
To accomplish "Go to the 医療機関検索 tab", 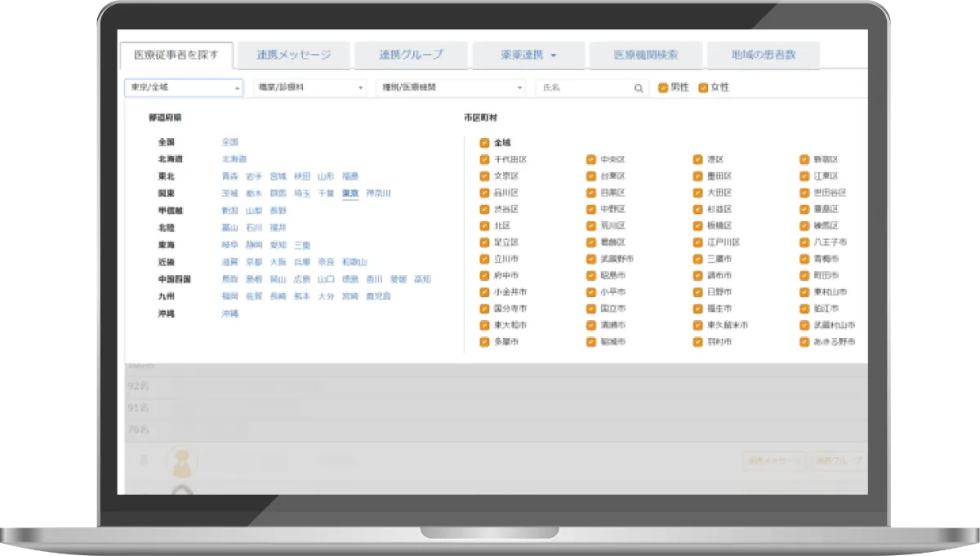I will (646, 56).
